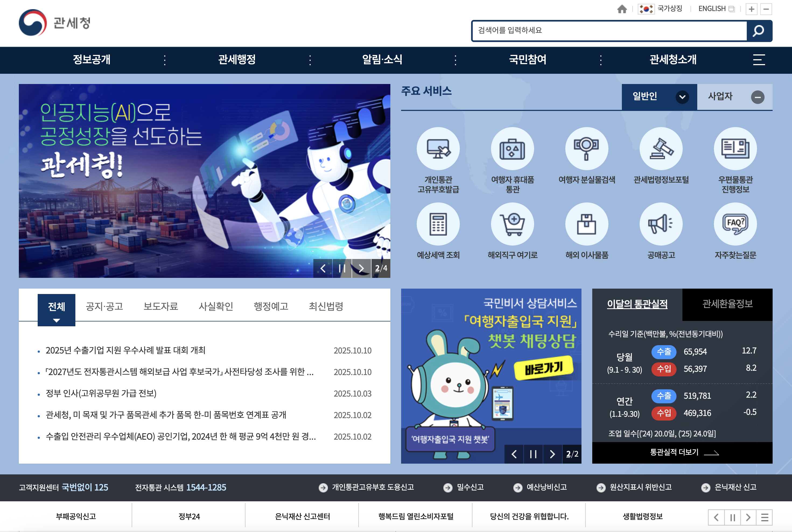The width and height of the screenshot is (792, 532).
Task: Open the personal customs code issuance icon
Action: [x=438, y=149]
